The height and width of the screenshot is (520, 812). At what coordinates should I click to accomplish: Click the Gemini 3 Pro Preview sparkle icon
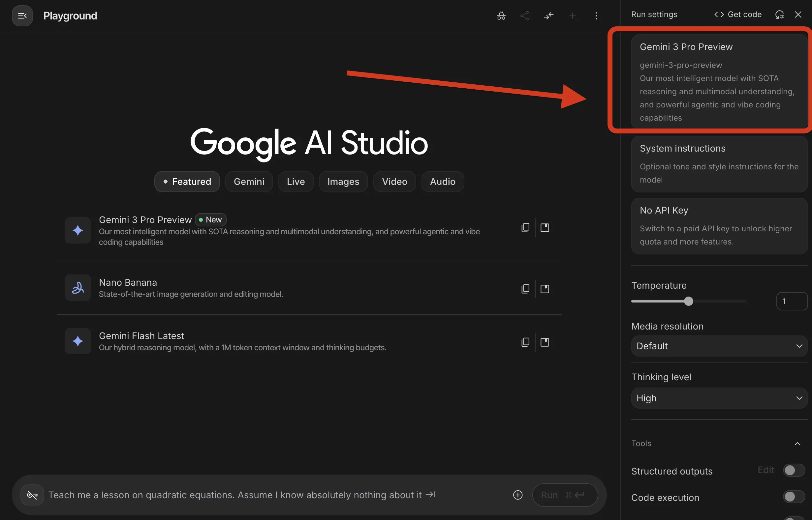click(x=78, y=230)
